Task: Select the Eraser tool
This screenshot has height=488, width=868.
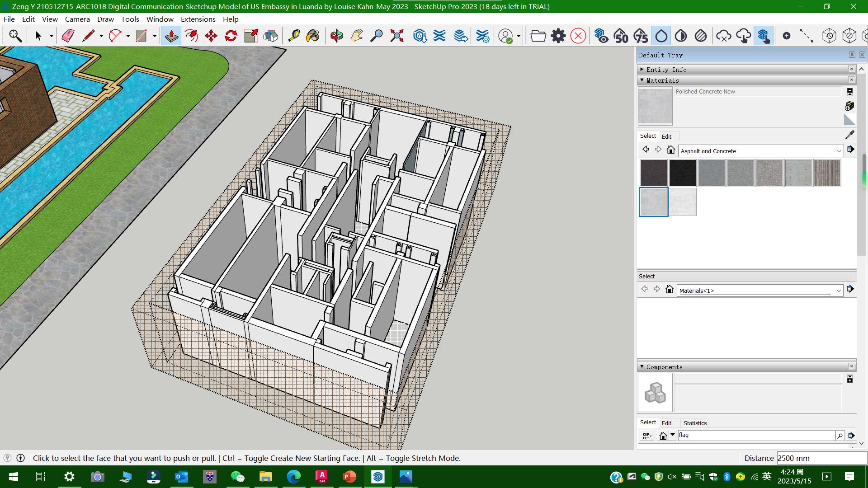Action: [x=68, y=36]
